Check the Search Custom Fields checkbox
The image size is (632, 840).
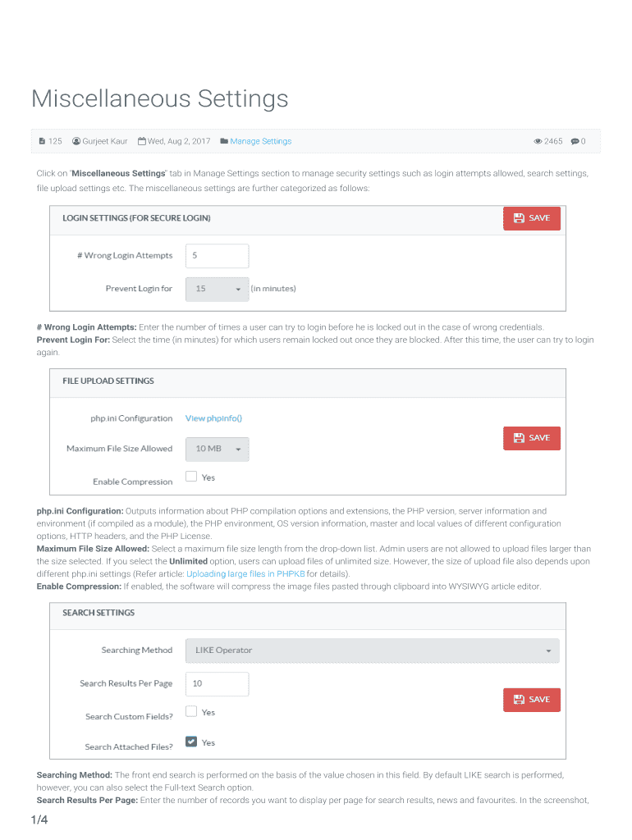pos(191,711)
